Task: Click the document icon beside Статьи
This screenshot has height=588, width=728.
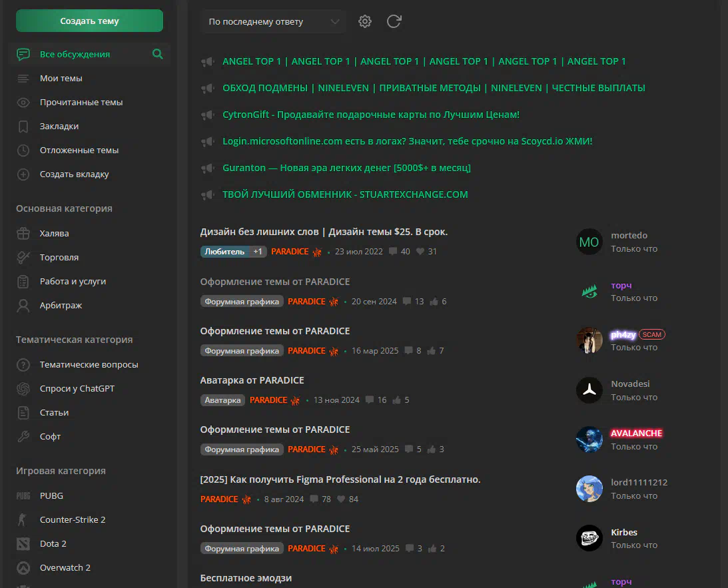Action: tap(23, 413)
